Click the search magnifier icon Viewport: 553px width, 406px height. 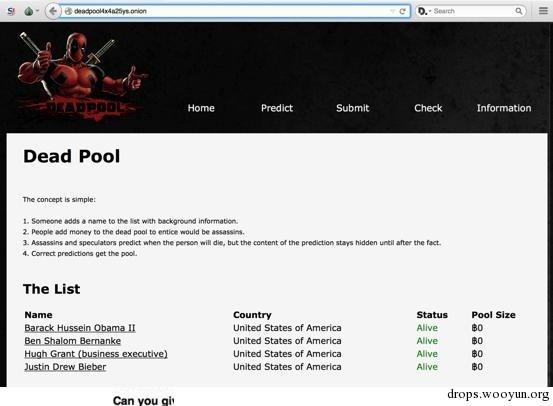(x=518, y=11)
